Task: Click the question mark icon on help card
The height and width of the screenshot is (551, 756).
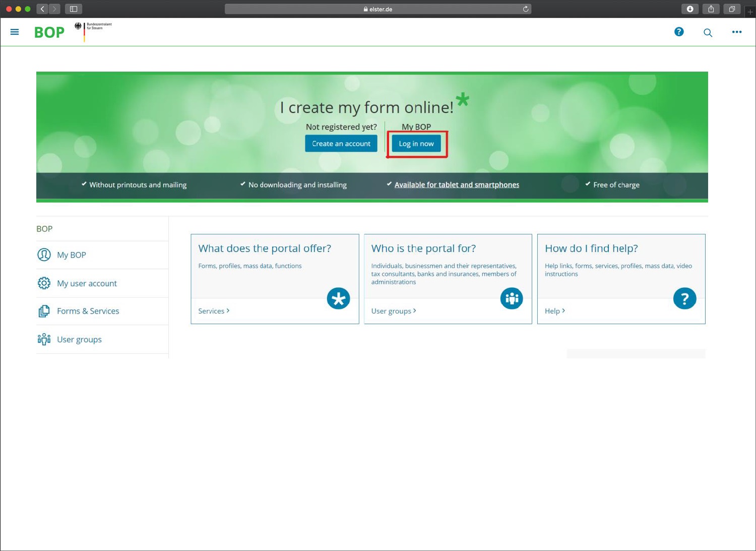Action: (684, 299)
